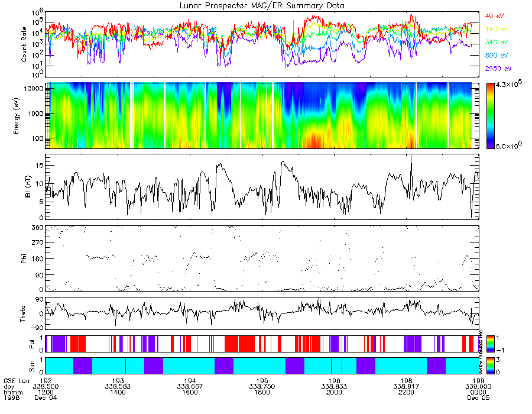
Task: Click the 'Count Rate' axis label
Action: coord(24,44)
